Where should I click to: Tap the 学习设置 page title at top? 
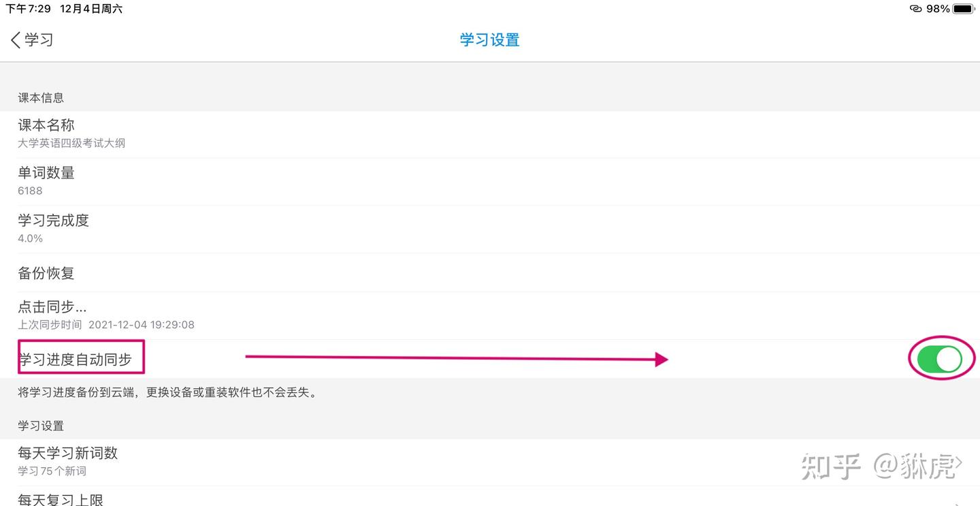(x=489, y=39)
